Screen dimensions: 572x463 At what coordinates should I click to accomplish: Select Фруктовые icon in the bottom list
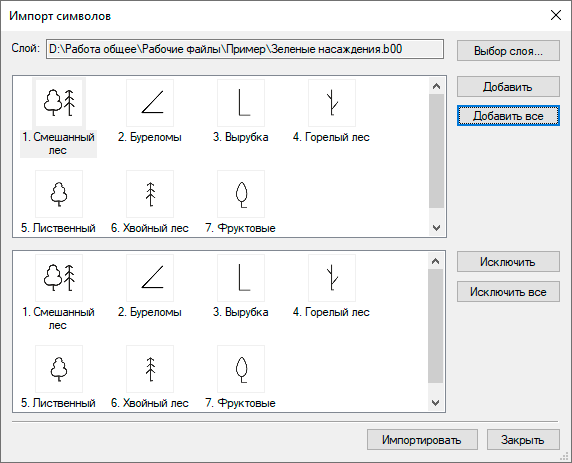point(241,369)
